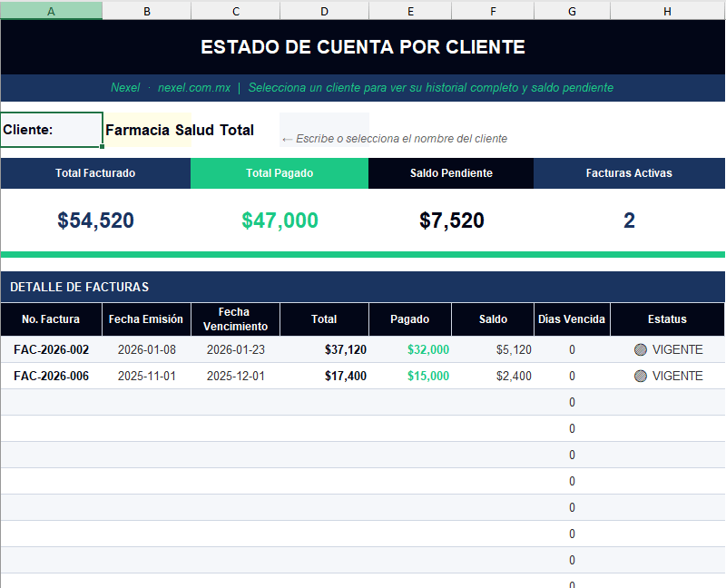Click the status icon in FAC-2026-006 row
726x588 pixels.
pos(641,376)
